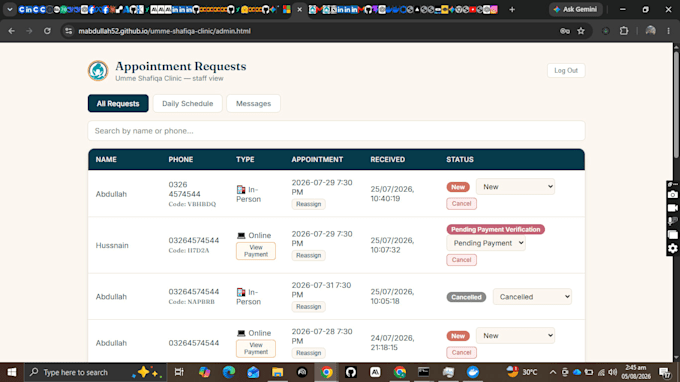Close the current browser tab
680x382 pixels.
[299, 9]
